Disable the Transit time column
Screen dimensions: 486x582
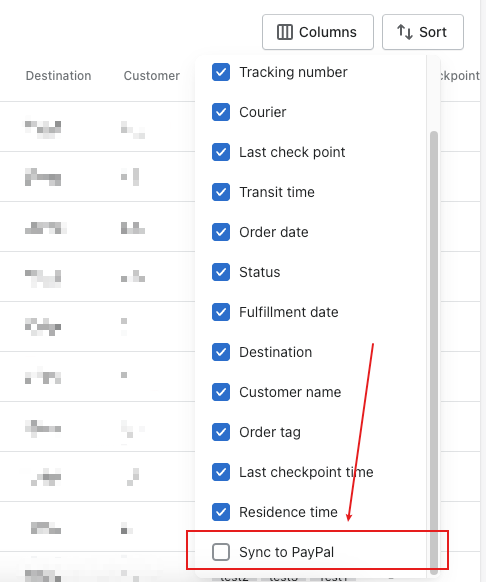221,192
